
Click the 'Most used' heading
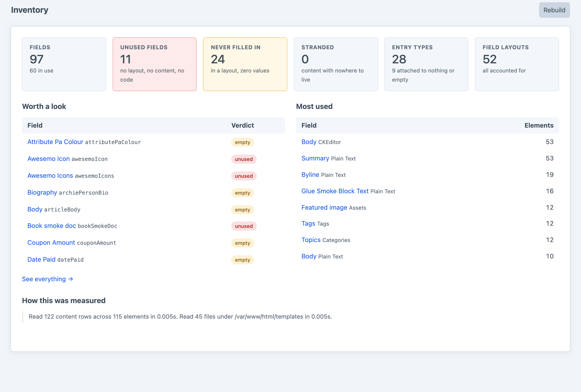tap(314, 106)
